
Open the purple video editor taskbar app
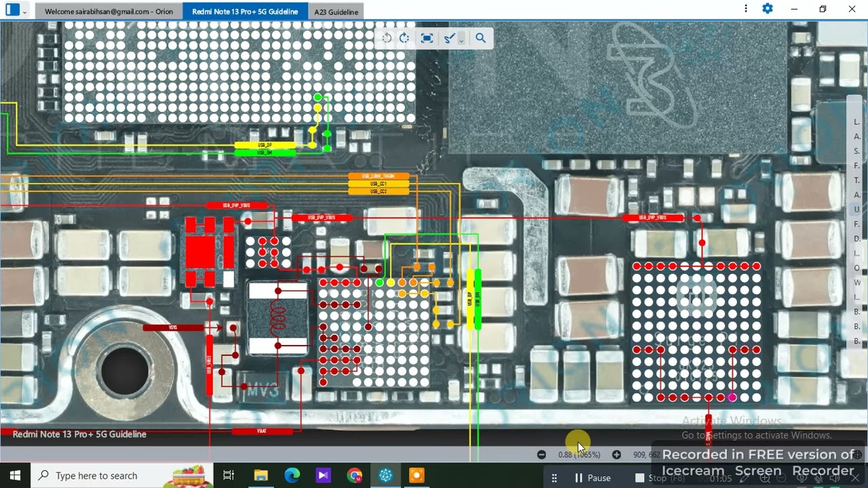pos(323,476)
